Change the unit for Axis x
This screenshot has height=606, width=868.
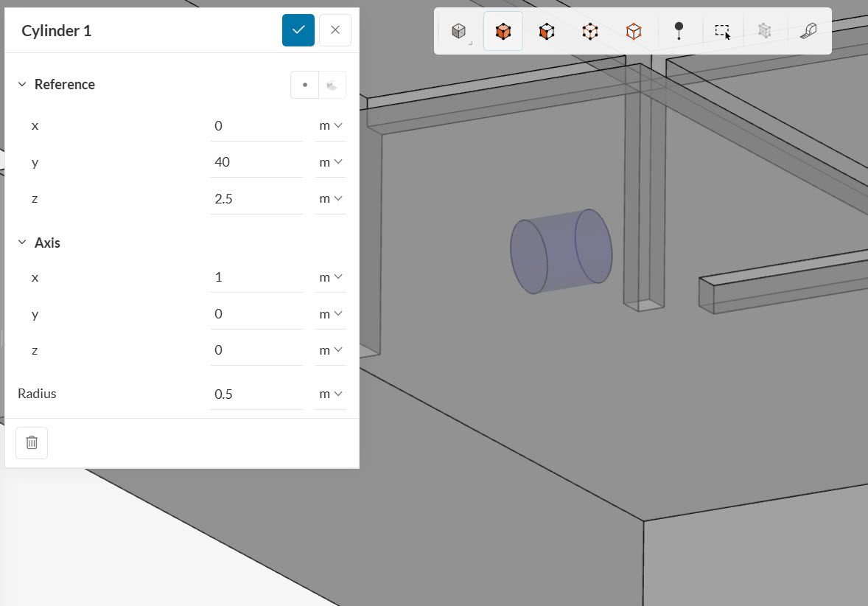click(330, 277)
